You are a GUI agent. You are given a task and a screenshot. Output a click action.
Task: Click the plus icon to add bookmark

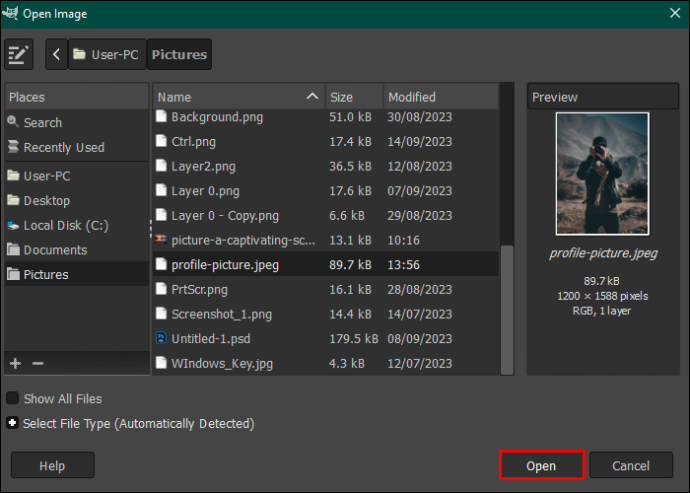(x=15, y=363)
